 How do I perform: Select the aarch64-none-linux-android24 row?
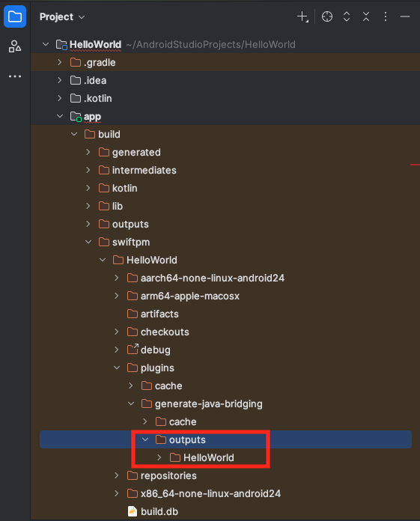pyautogui.click(x=225, y=278)
